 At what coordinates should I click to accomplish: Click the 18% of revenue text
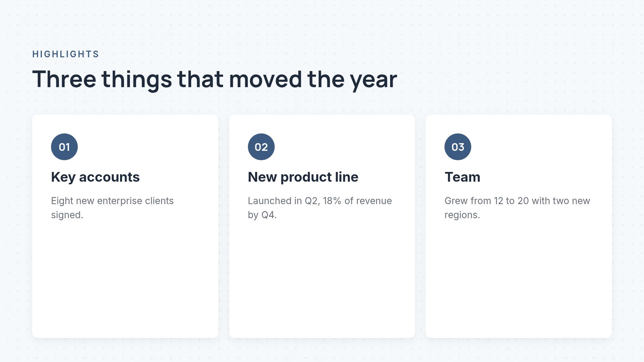pos(357,201)
